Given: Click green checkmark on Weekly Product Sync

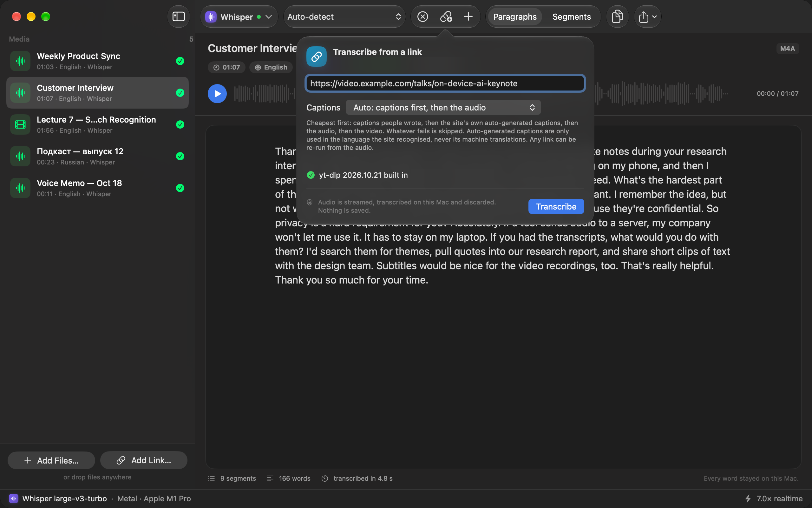Looking at the screenshot, I should (x=180, y=61).
